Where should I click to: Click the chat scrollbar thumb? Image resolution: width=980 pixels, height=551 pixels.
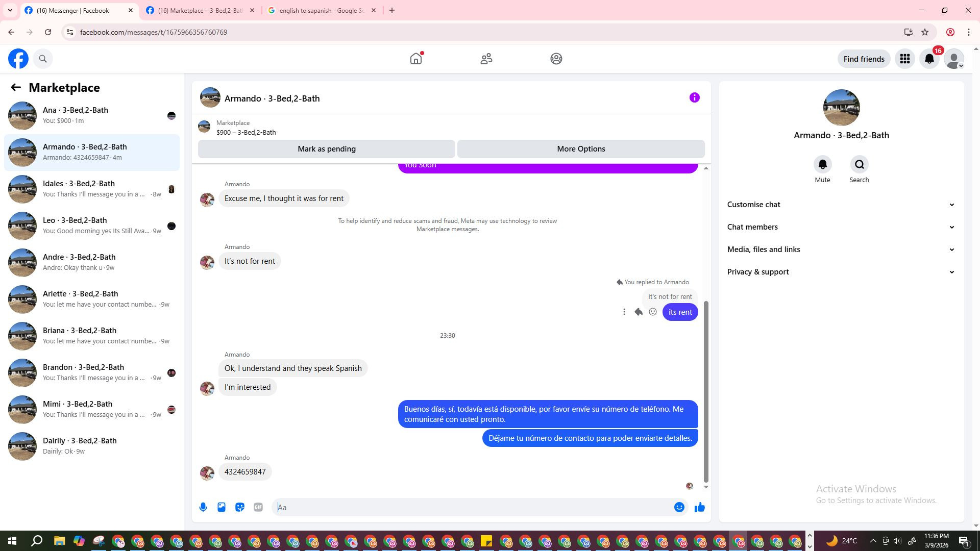(706, 390)
